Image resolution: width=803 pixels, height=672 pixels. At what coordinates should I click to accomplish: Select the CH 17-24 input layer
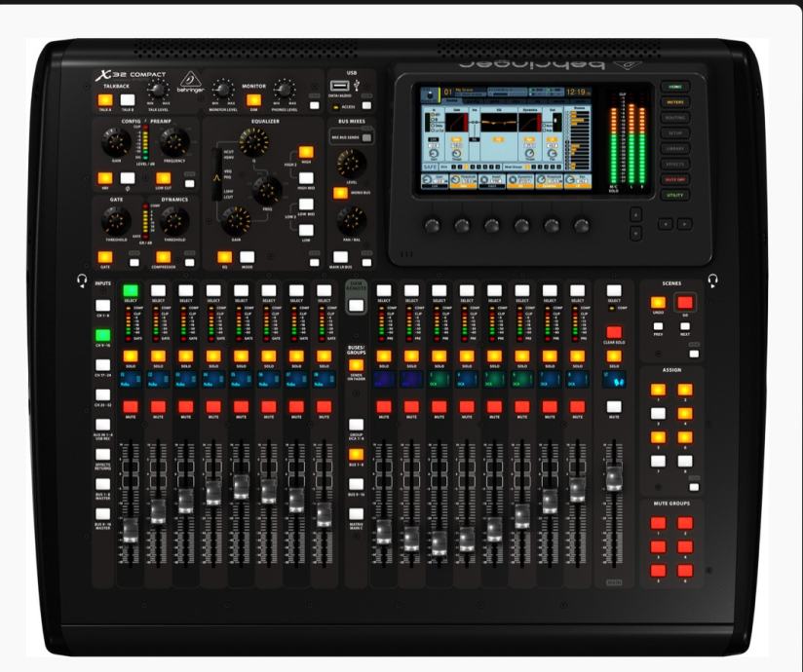coord(103,365)
